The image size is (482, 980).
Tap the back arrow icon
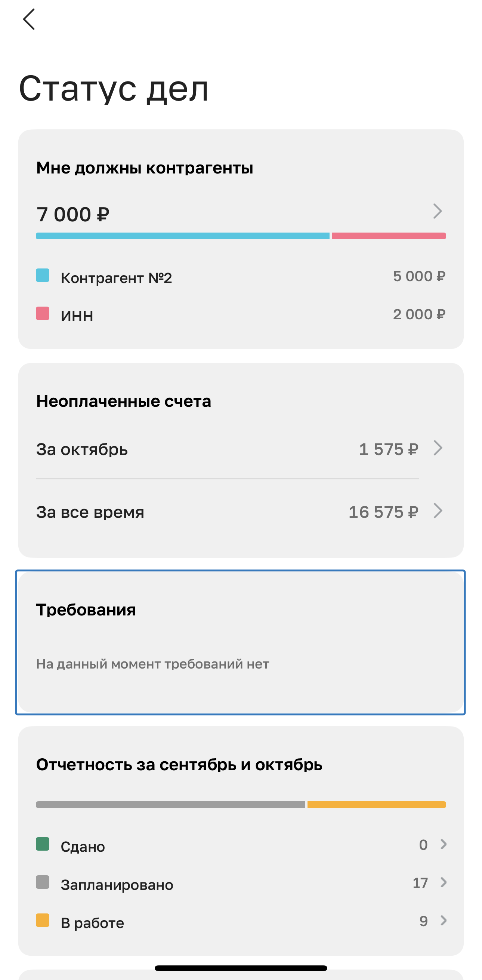pos(29,19)
